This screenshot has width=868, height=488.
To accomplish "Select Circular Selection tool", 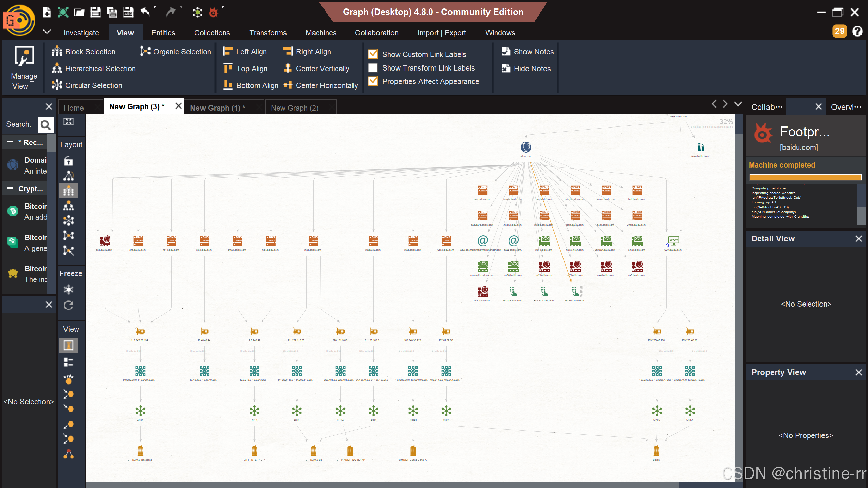I will click(57, 85).
